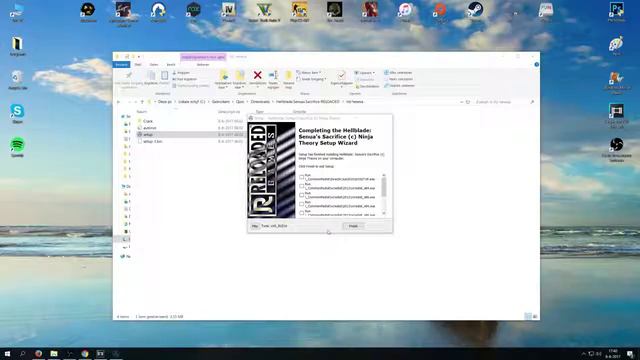Open the Verplaatsen naar dropdown
Image resolution: width=640 pixels, height=360 pixels.
click(x=223, y=79)
